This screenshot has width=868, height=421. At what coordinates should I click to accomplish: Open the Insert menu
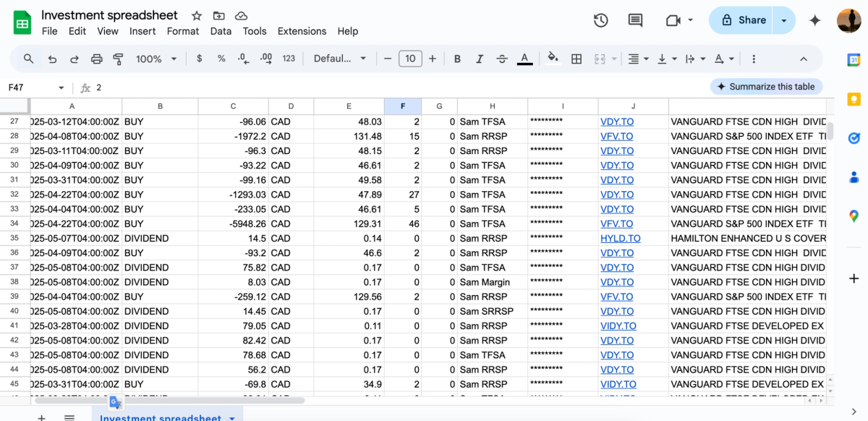tap(142, 31)
